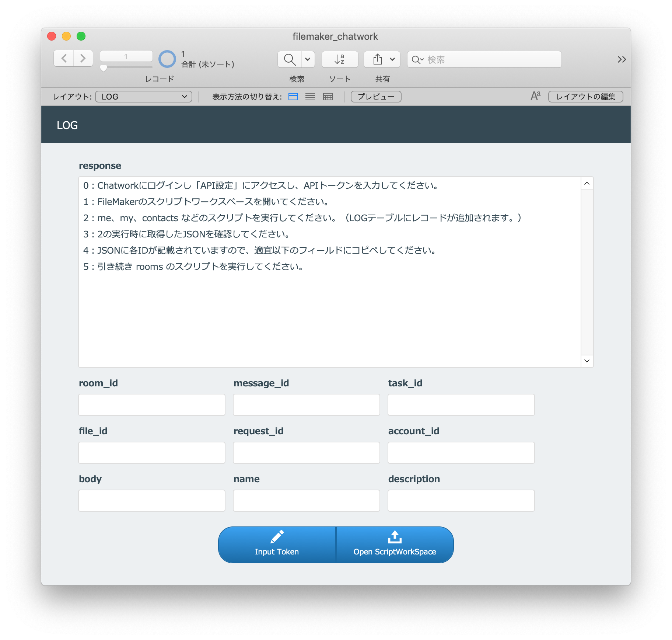The height and width of the screenshot is (640, 672).
Task: Open the find options dropdown arrow
Action: coord(308,59)
